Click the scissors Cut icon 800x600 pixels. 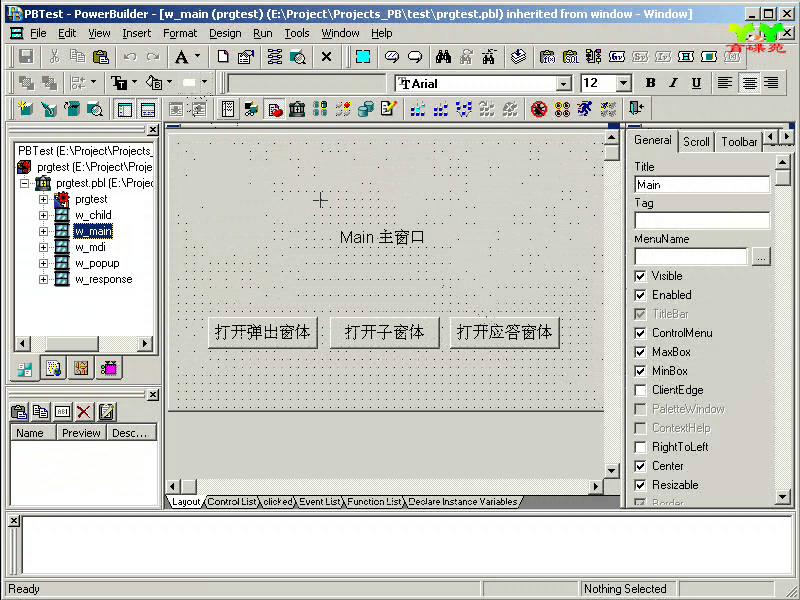click(54, 56)
